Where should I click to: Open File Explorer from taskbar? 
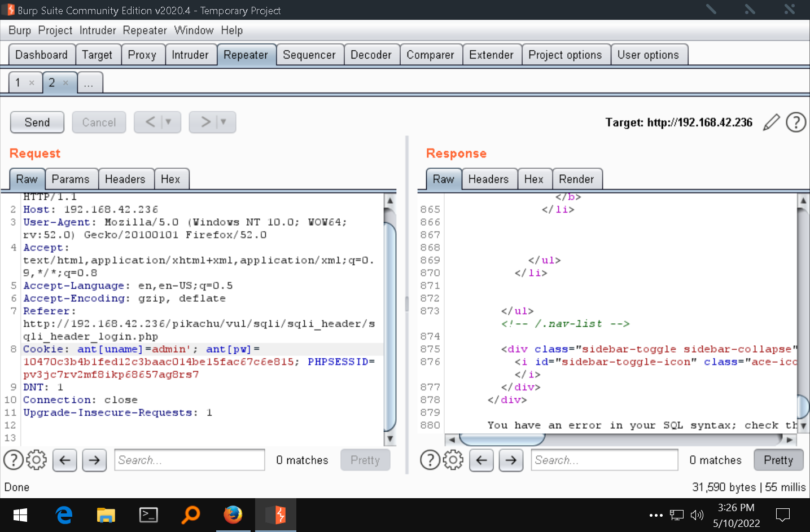tap(106, 515)
